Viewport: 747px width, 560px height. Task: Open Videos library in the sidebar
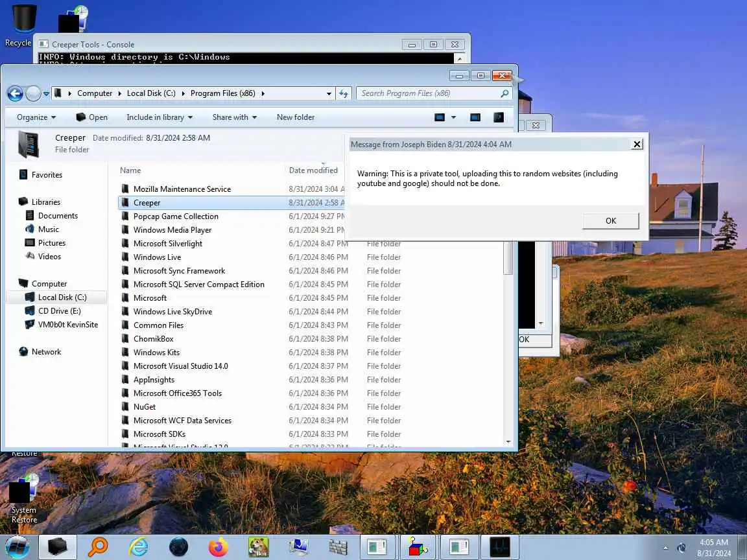click(x=49, y=257)
